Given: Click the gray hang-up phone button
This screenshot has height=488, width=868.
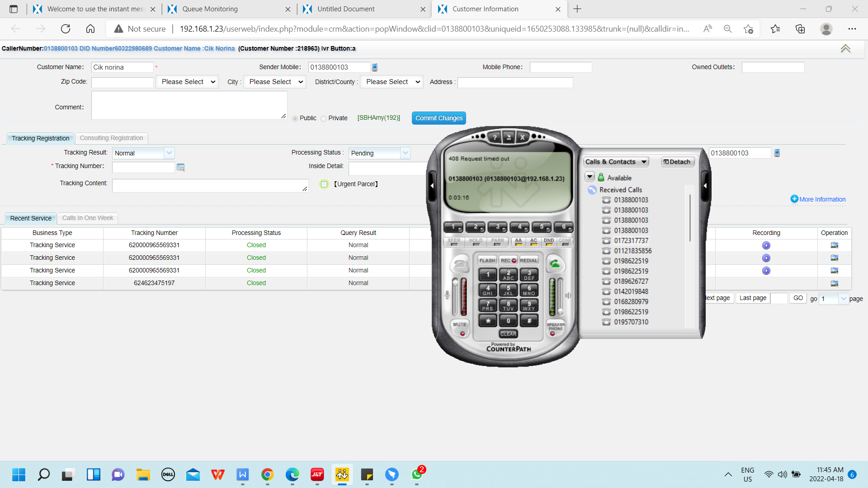Looking at the screenshot, I should [x=460, y=263].
